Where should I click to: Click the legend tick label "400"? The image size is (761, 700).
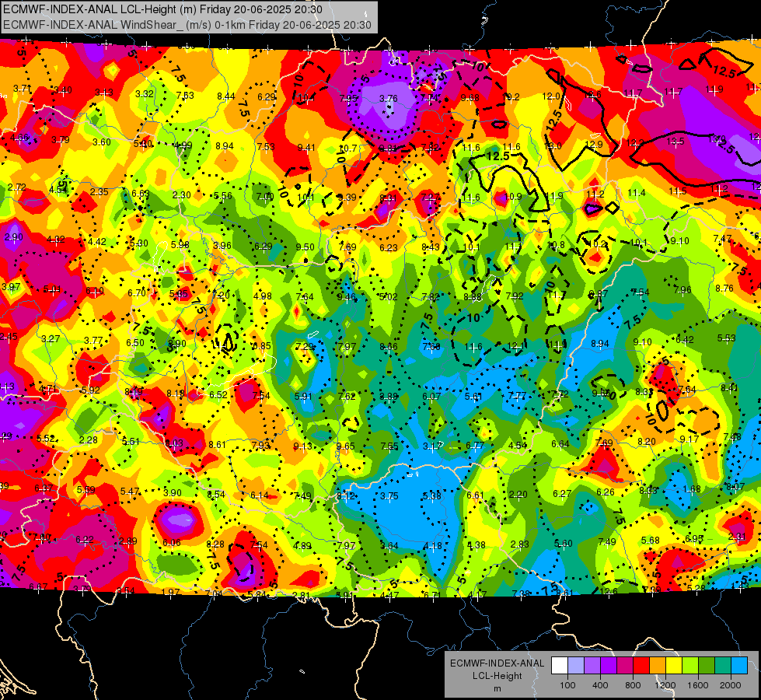pos(600,685)
